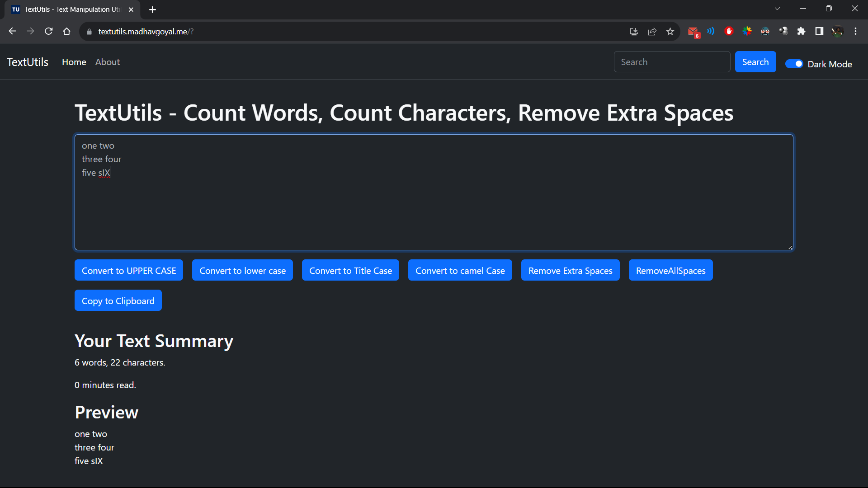The width and height of the screenshot is (868, 488).
Task: Focus the Search input field
Action: coord(672,62)
